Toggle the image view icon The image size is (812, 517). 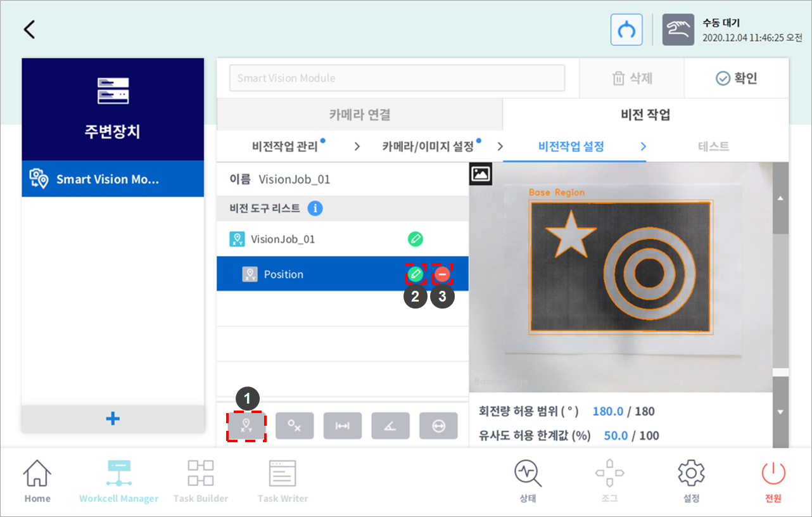(x=481, y=174)
